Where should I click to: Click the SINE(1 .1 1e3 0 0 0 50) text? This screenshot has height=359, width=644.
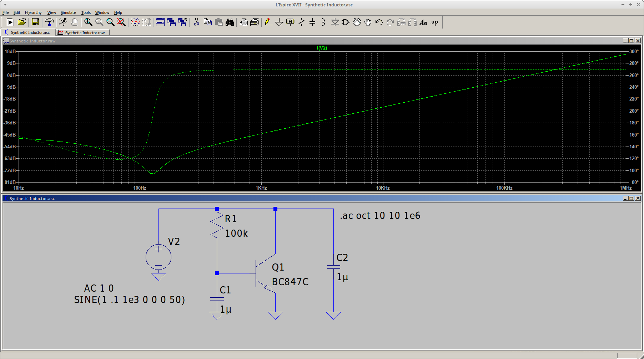click(130, 300)
